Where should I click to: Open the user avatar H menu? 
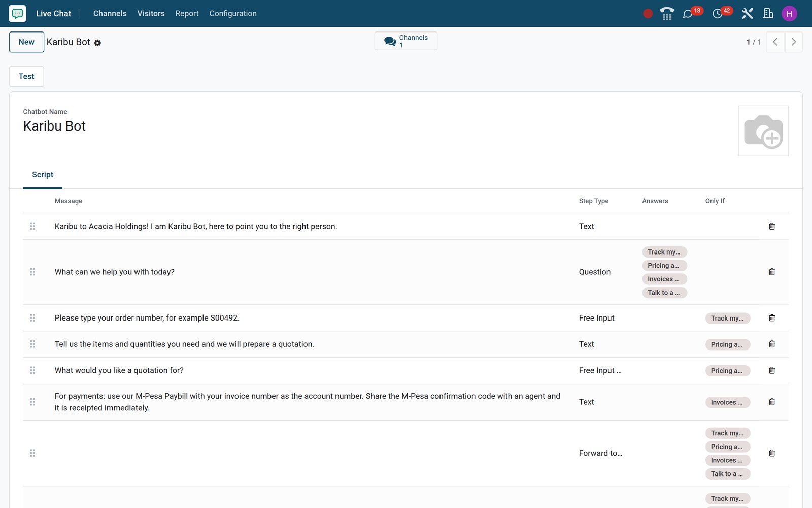789,14
